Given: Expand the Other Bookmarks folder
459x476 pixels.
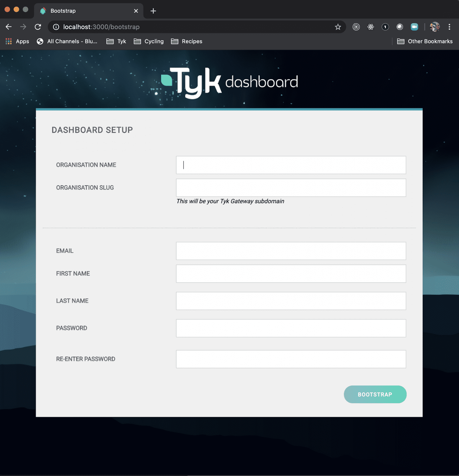Looking at the screenshot, I should tap(425, 41).
